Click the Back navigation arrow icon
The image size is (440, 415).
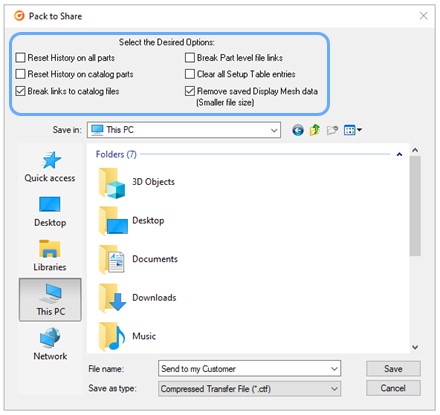(298, 130)
